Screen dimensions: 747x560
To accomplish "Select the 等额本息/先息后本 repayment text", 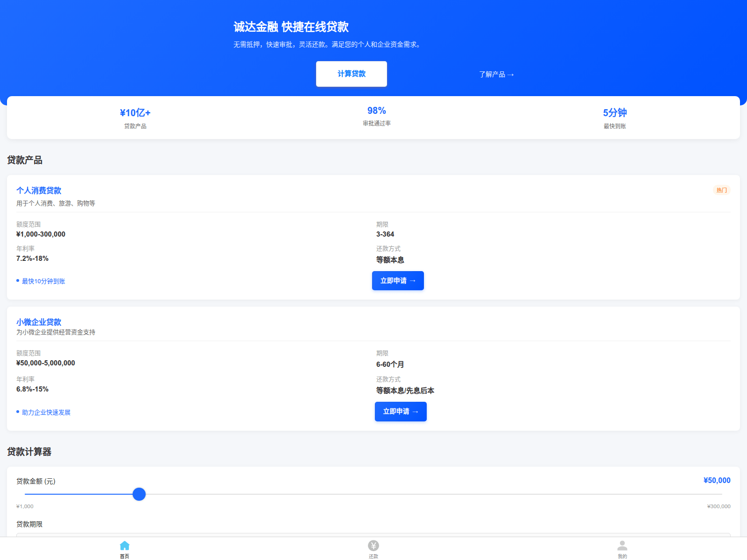I will tap(405, 391).
